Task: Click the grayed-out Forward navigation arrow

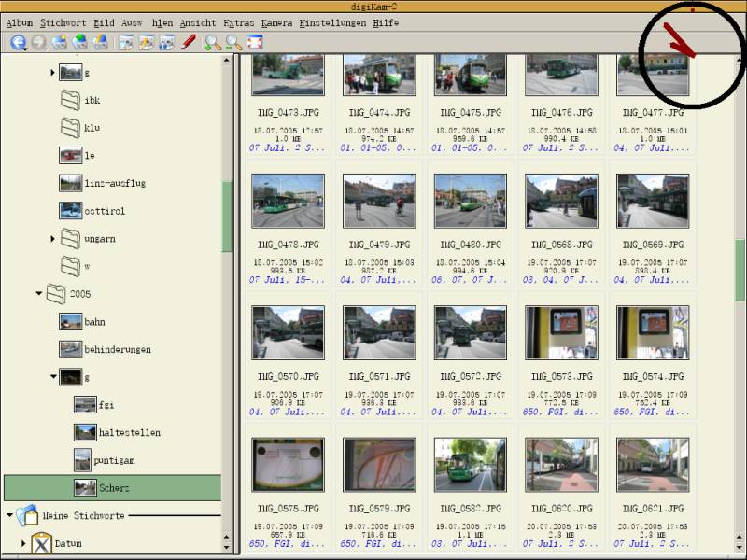Action: click(x=38, y=42)
